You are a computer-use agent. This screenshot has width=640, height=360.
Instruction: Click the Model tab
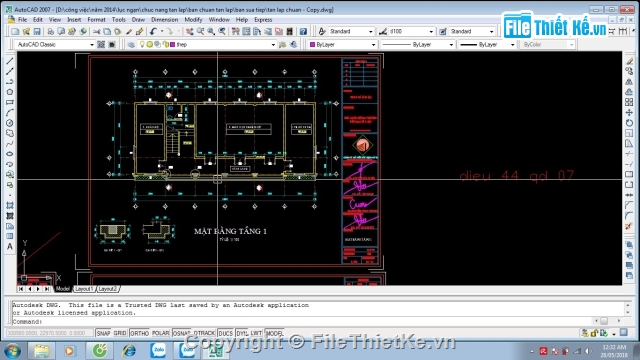63,289
